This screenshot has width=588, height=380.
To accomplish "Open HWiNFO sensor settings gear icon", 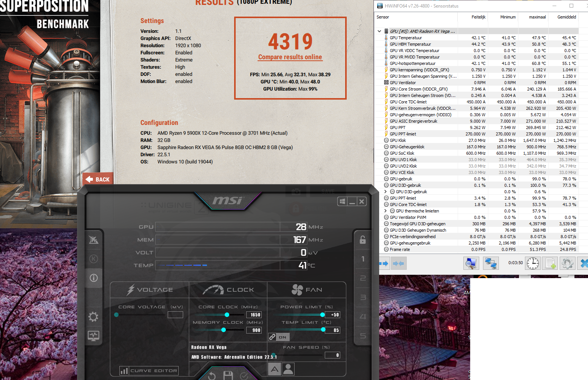I will pyautogui.click(x=567, y=263).
